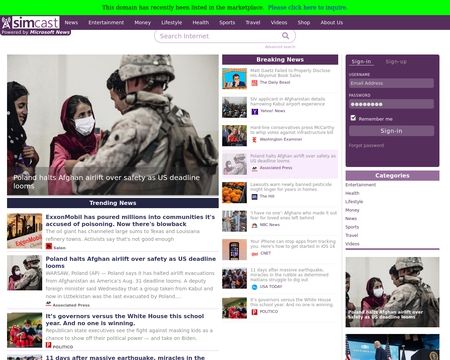Open the Entertainment menu item
The height and width of the screenshot is (360, 450).
coord(106,23)
